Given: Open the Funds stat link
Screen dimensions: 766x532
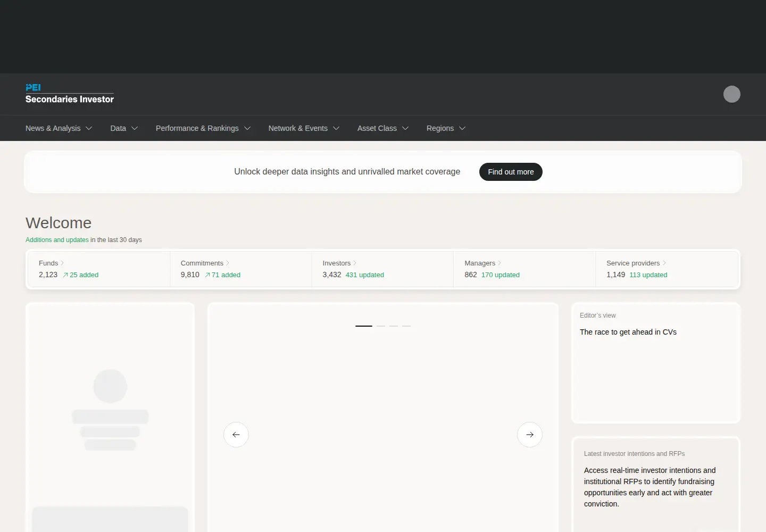Looking at the screenshot, I should [51, 263].
